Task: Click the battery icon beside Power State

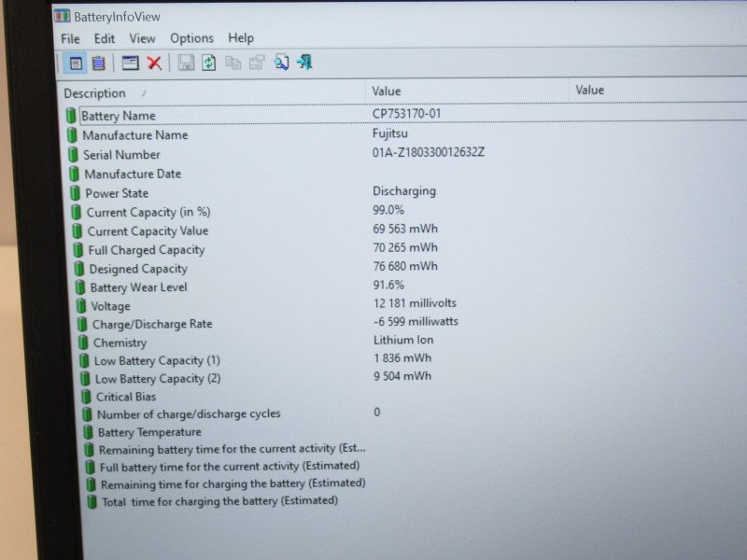Action: tap(75, 193)
